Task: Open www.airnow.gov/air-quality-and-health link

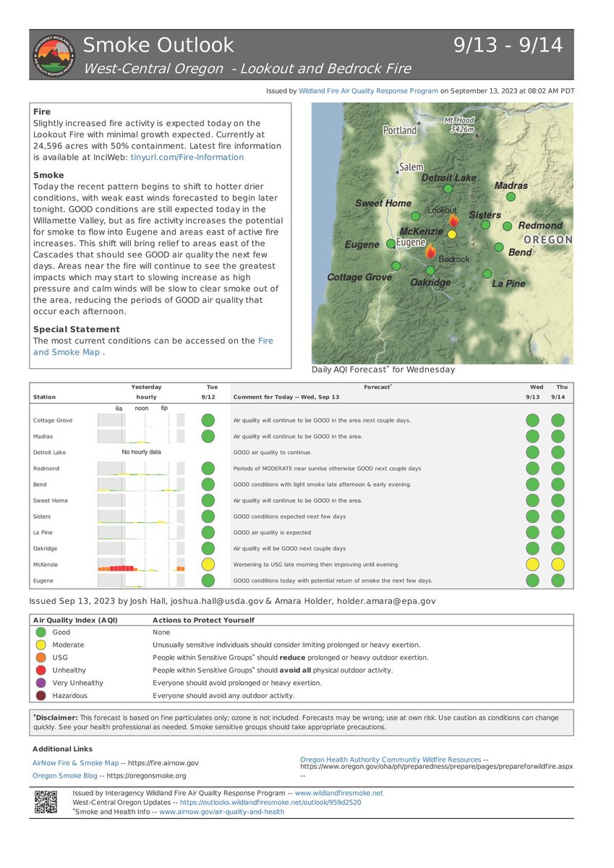Action: (x=222, y=812)
